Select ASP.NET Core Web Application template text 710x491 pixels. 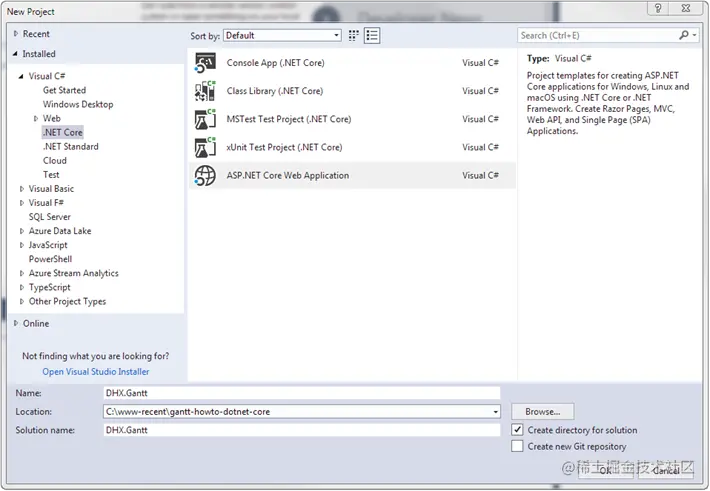pyautogui.click(x=288, y=175)
